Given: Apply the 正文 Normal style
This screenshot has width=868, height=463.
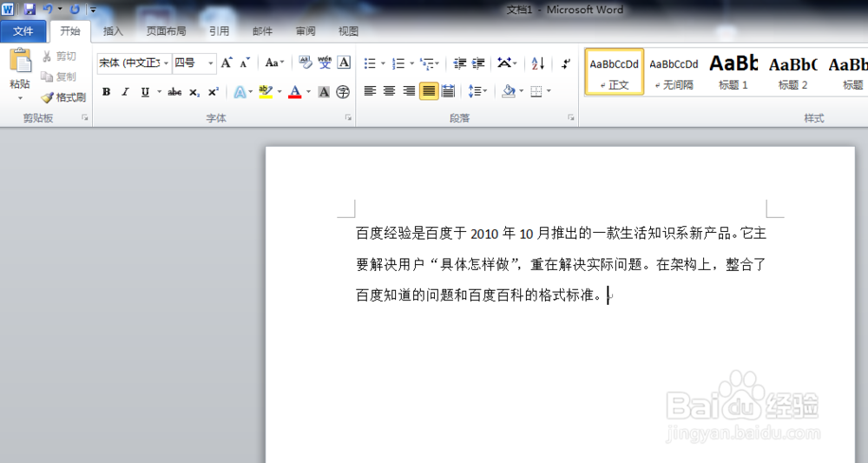Looking at the screenshot, I should [615, 71].
